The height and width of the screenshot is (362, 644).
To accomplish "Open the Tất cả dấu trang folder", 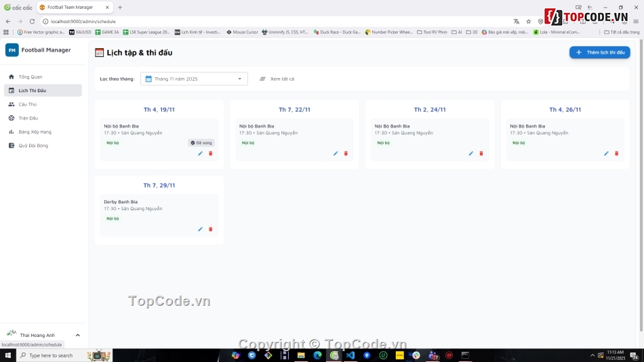I will (x=622, y=32).
